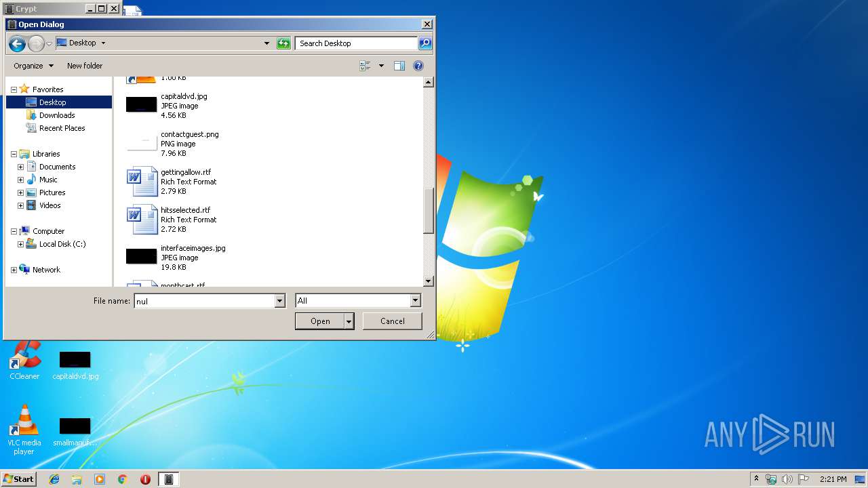Collapse the Computer group
The width and height of the screenshot is (868, 488).
(14, 231)
